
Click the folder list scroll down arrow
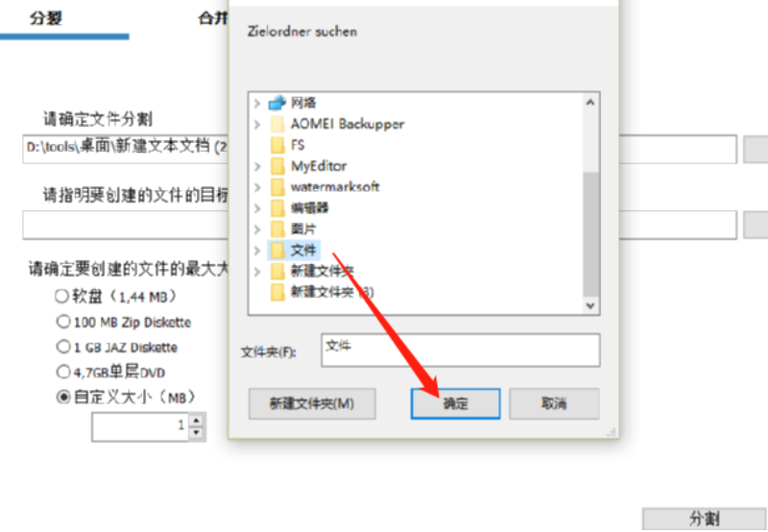point(590,305)
